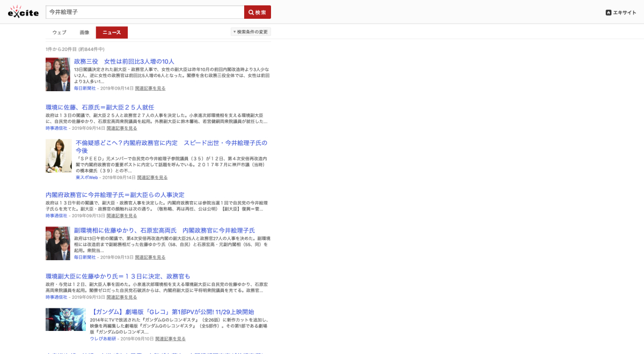Click 関連記事を見る for 東スポWeb article
The image size is (644, 354).
152,178
